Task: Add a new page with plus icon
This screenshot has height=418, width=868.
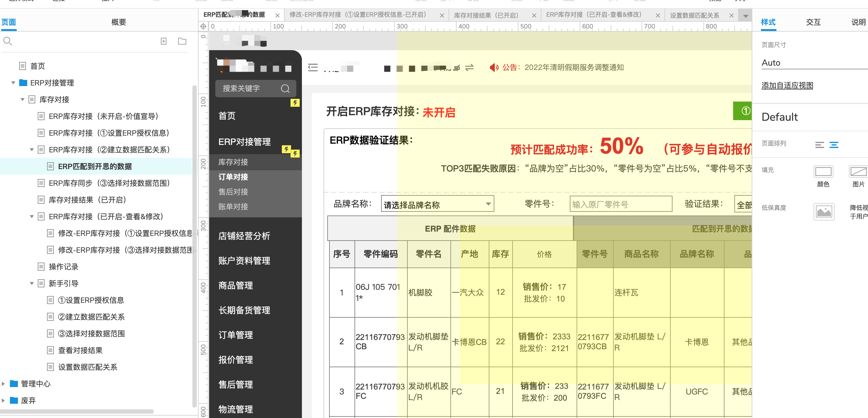Action: click(163, 41)
